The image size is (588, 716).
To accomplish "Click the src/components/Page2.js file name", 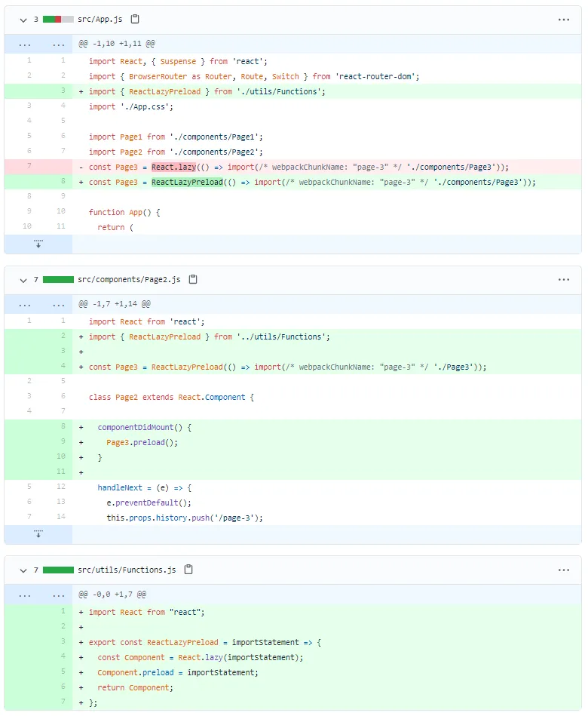I will pyautogui.click(x=129, y=279).
